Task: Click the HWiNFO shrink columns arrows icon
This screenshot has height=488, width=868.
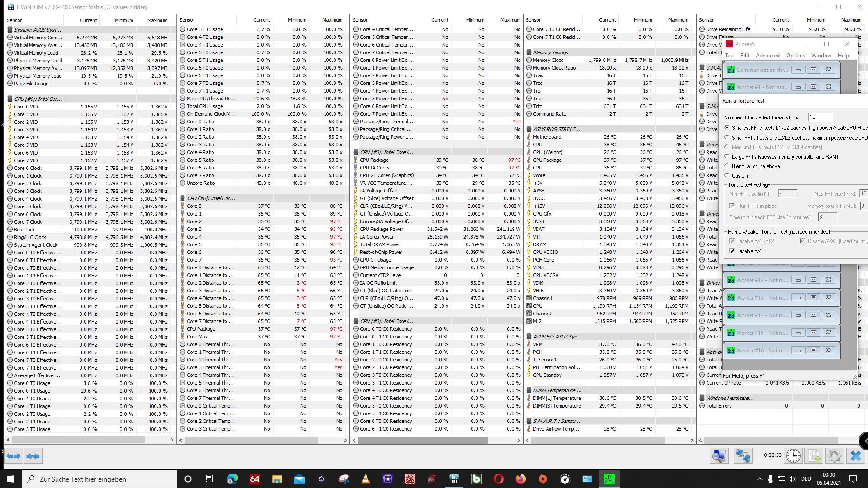Action: tap(33, 456)
